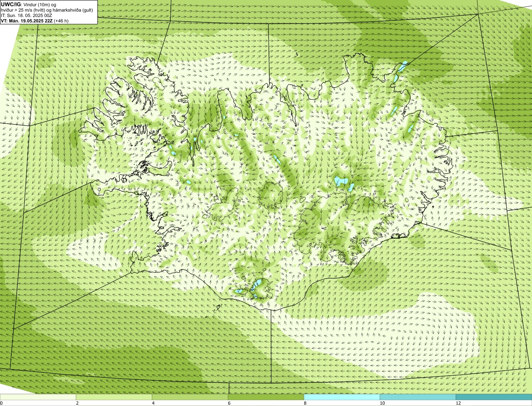Click the legend scale label "4"
This screenshot has height=406, width=532.
click(x=153, y=403)
